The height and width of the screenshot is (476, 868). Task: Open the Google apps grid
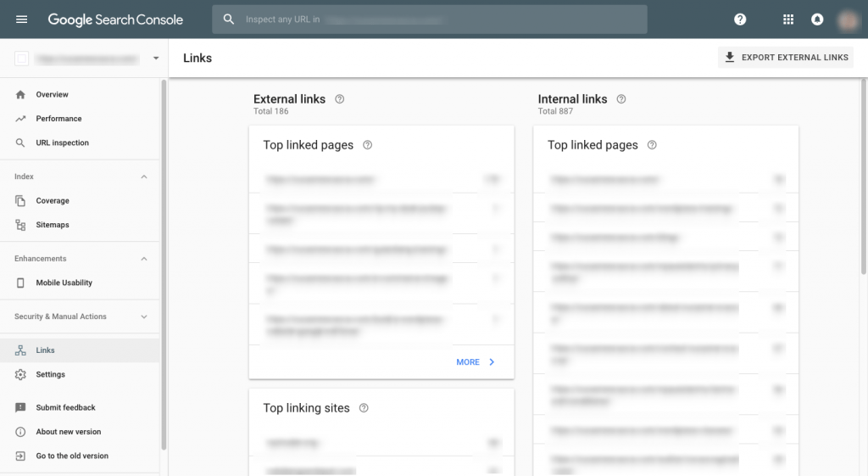point(788,20)
